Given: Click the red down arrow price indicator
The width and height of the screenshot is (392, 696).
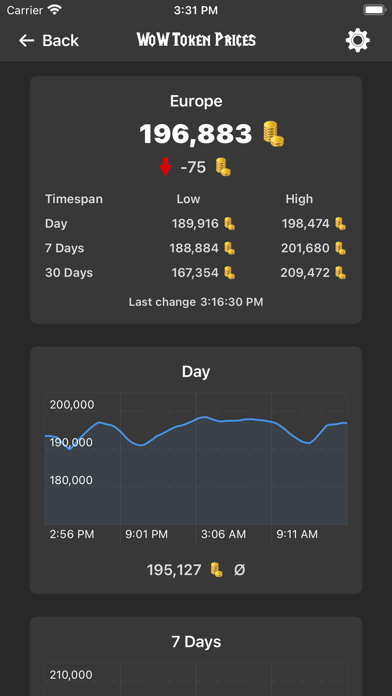Looking at the screenshot, I should 166,167.
